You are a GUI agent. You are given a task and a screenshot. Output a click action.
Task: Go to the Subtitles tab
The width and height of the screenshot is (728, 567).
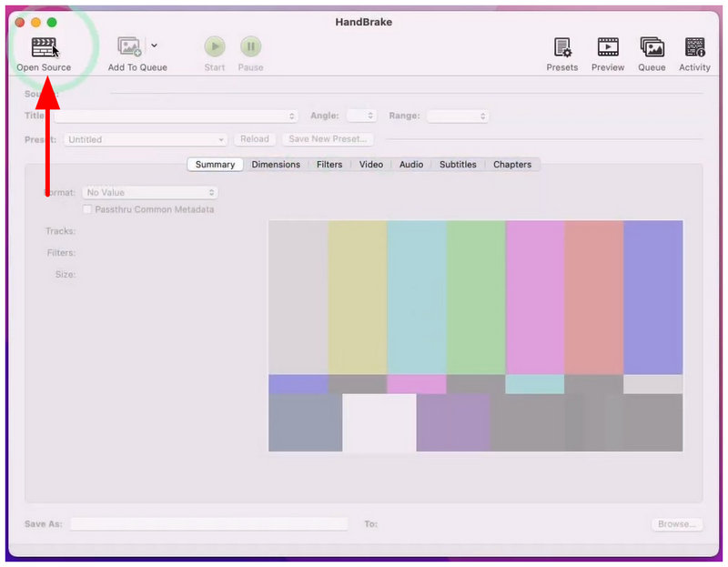(x=458, y=165)
